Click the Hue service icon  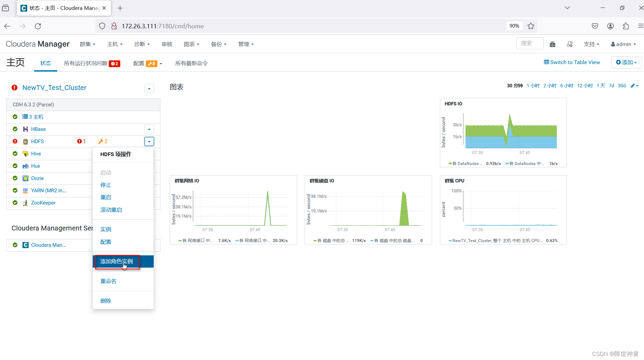click(25, 166)
